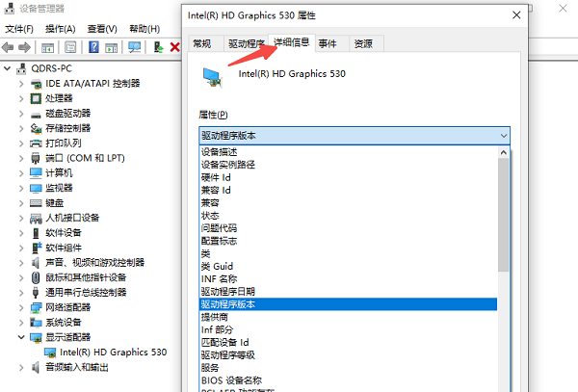578x392 pixels.
Task: Choose 匹配设备 Id in the property list
Action: [x=348, y=343]
